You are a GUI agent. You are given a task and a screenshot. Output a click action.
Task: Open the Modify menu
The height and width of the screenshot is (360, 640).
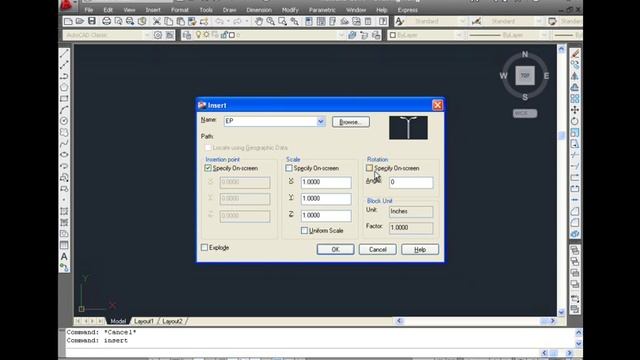pyautogui.click(x=290, y=10)
